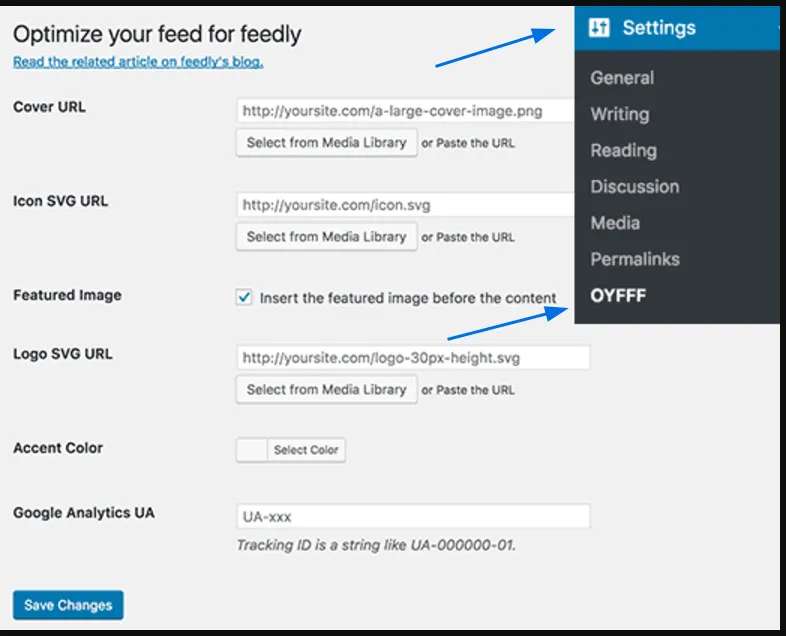Focus the Icon SVG URL field
Image resolution: width=786 pixels, height=636 pixels.
point(405,205)
